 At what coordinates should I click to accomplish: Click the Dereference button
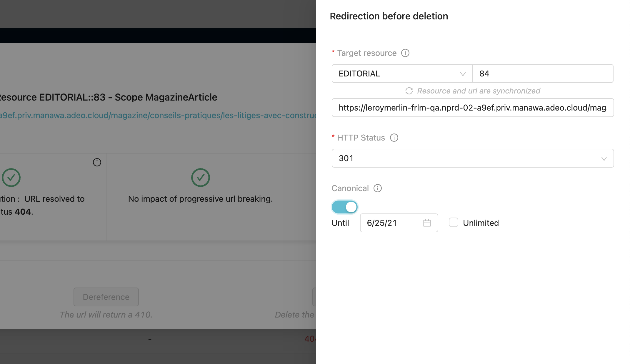(x=106, y=297)
